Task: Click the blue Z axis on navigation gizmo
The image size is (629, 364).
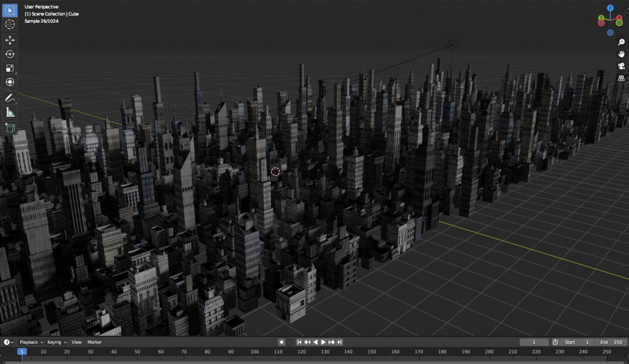Action: pos(610,8)
